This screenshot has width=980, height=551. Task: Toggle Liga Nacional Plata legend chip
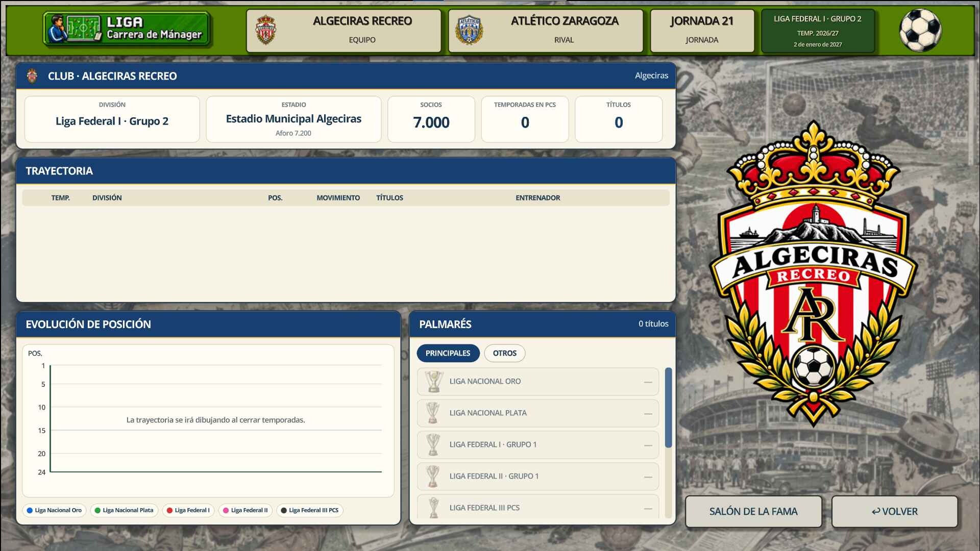pos(124,510)
